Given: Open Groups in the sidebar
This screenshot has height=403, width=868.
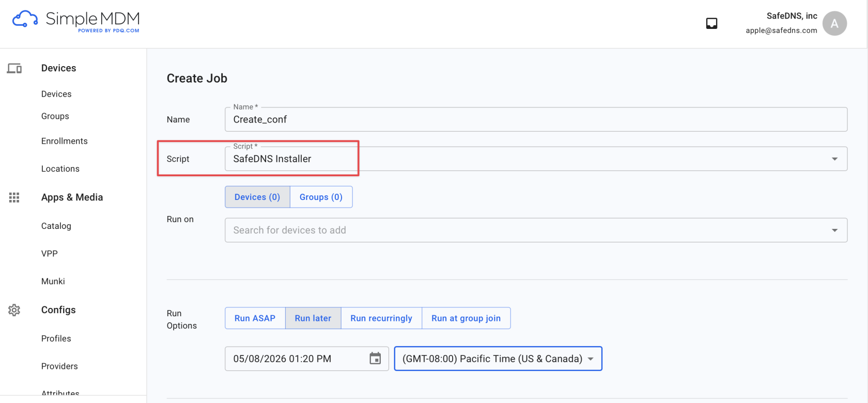Looking at the screenshot, I should (x=55, y=116).
